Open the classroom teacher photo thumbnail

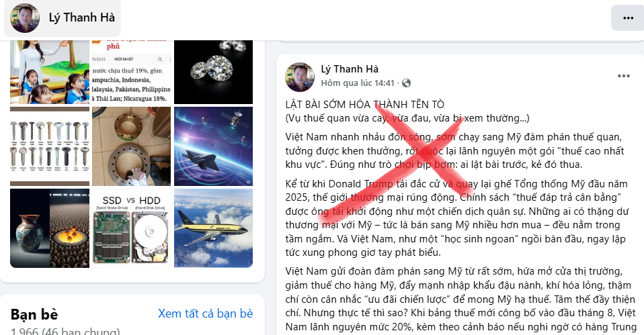[x=50, y=72]
